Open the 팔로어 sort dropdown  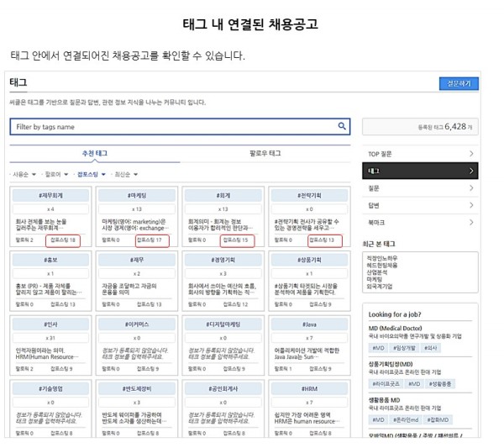[x=56, y=175]
